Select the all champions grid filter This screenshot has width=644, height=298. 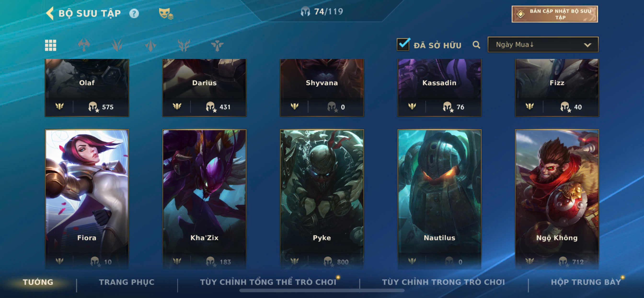[x=51, y=45]
